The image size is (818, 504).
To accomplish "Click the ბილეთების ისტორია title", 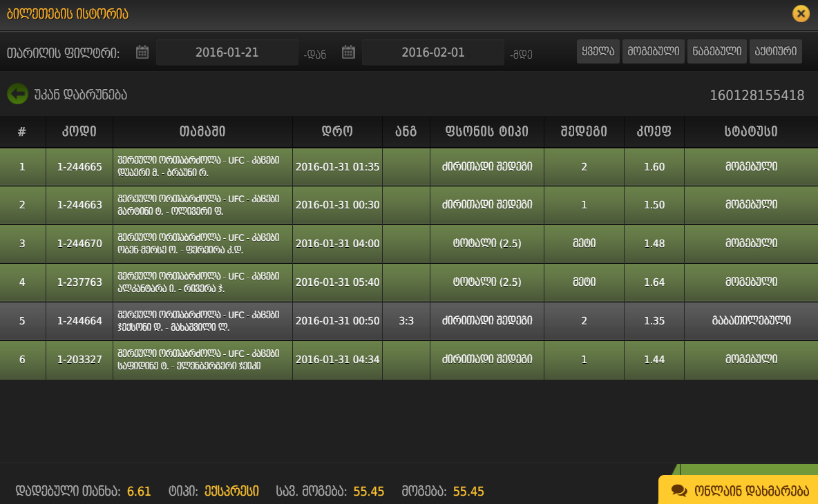I will [67, 14].
